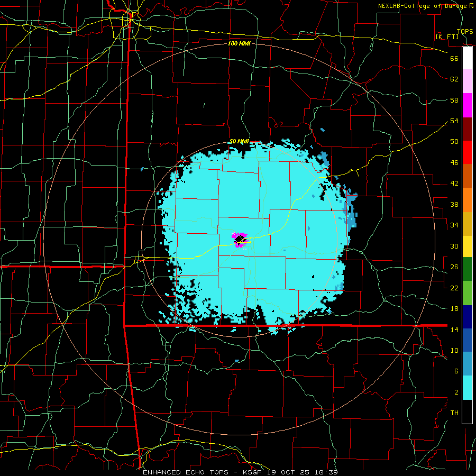Click the black TH threshold legend swatch
This screenshot has height=476, width=476.
(467, 411)
